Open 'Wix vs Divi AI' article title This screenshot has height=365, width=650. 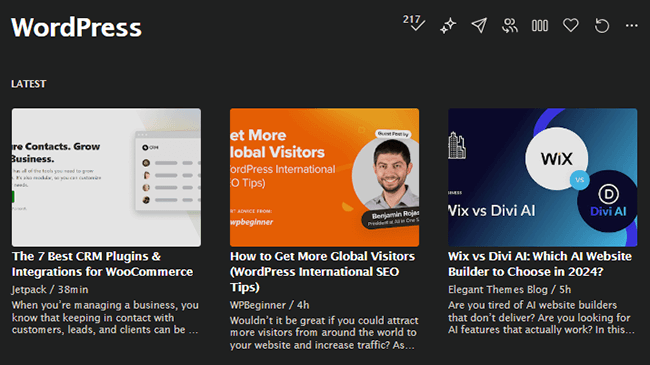(540, 264)
